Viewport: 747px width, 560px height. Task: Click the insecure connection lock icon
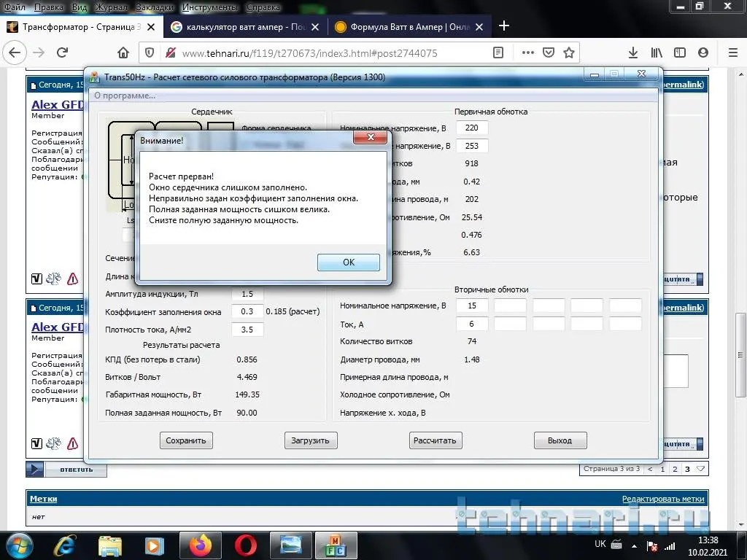(171, 52)
